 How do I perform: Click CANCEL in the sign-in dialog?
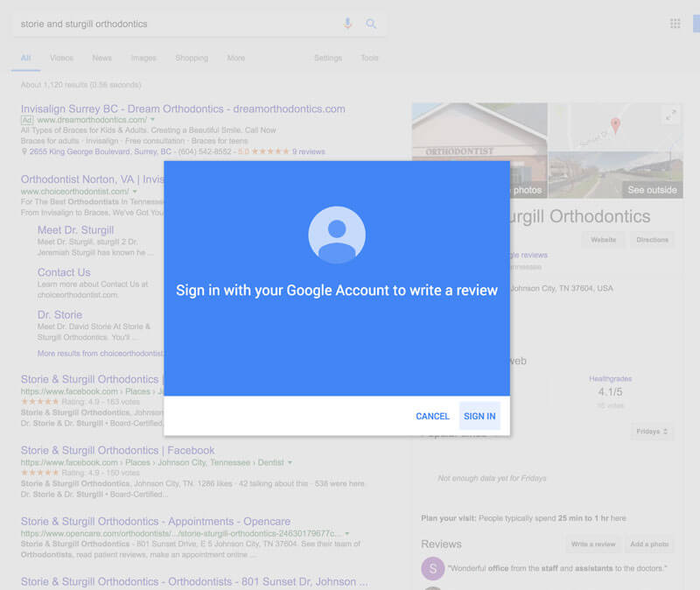(432, 416)
